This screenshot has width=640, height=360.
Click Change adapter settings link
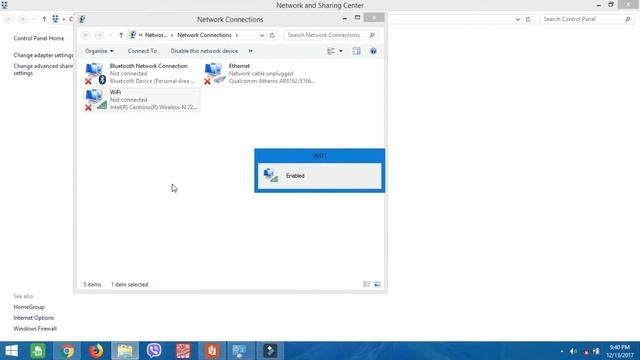pyautogui.click(x=43, y=55)
